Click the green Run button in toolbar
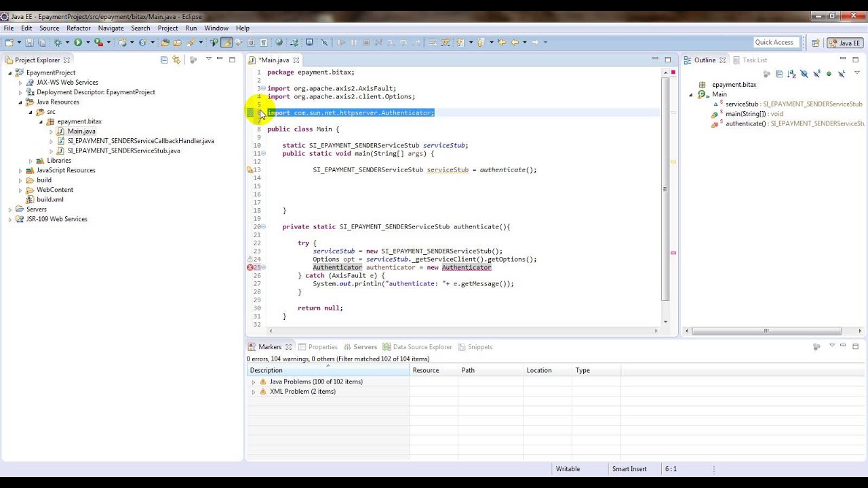The width and height of the screenshot is (868, 488). 78,42
